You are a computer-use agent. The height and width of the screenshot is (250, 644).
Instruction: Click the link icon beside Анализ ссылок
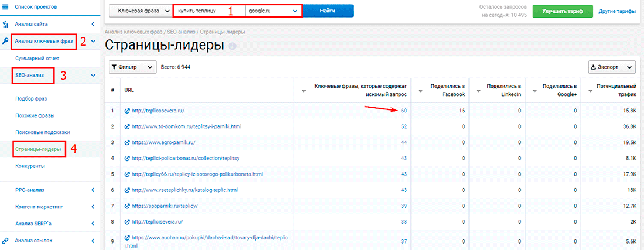(5, 240)
